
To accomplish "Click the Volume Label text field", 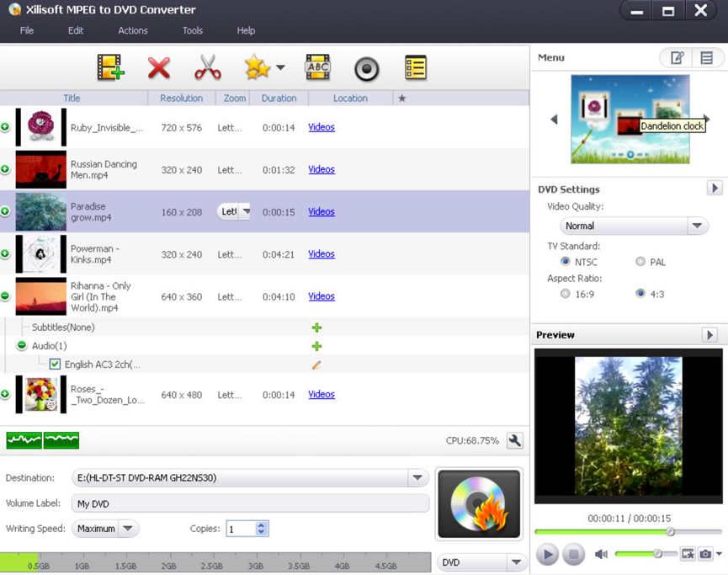I will coord(250,503).
